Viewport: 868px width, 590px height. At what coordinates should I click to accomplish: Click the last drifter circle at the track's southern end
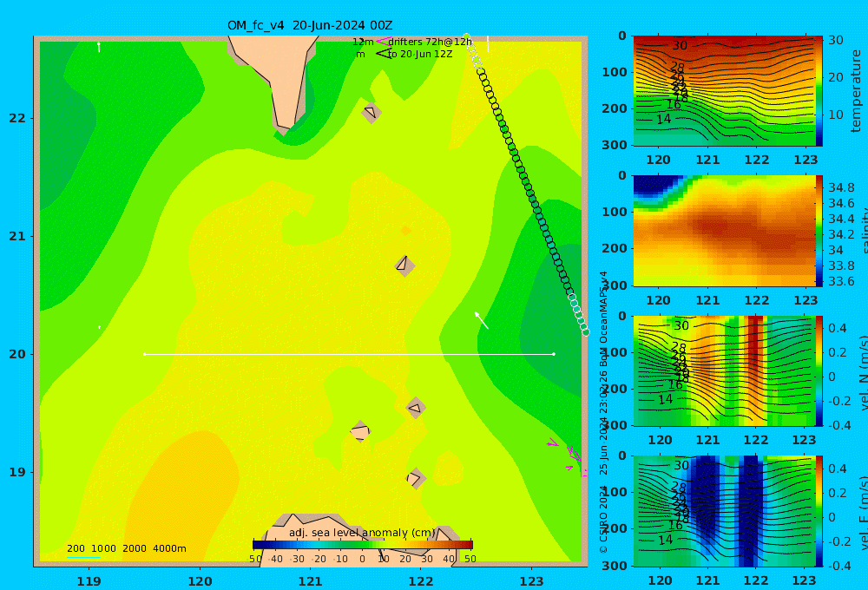click(x=586, y=332)
